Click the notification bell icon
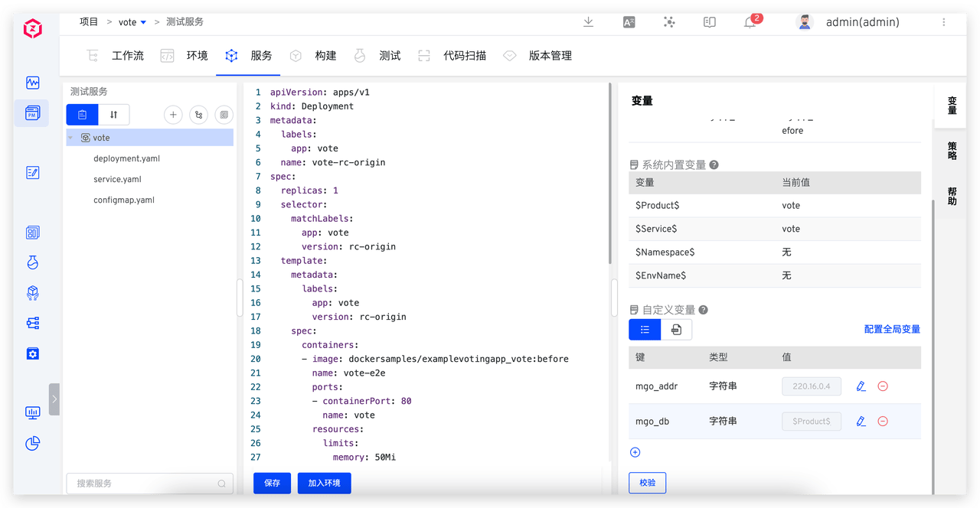Image resolution: width=980 pixels, height=508 pixels. click(750, 22)
